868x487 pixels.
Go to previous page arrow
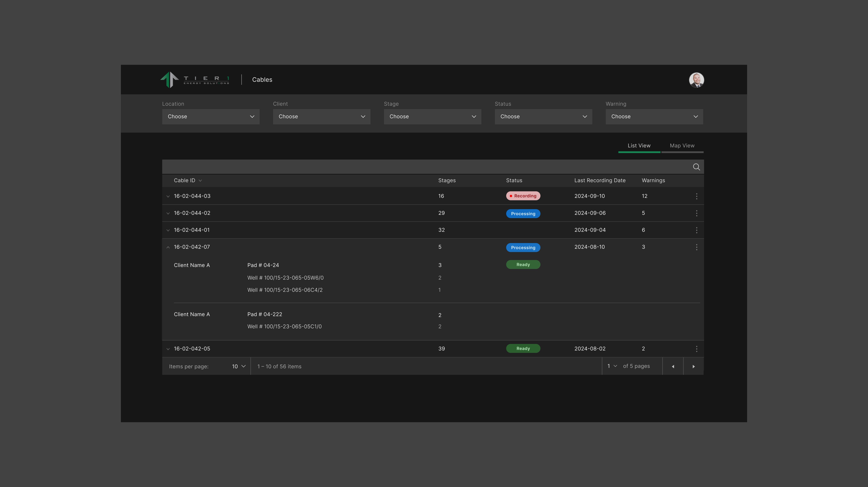point(673,366)
